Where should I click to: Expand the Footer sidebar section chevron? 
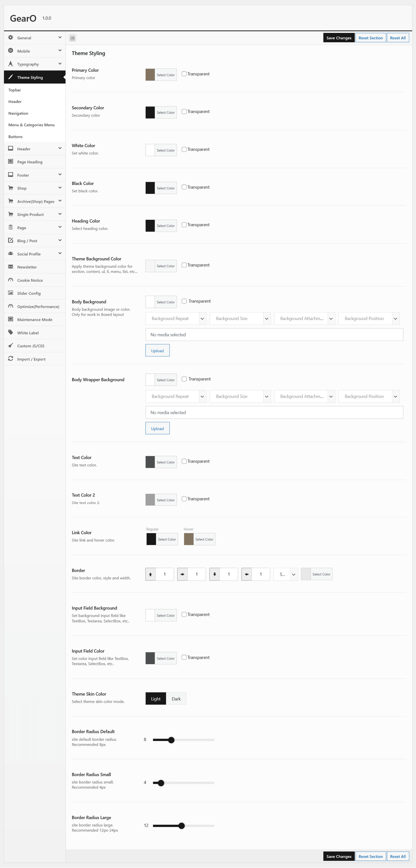(60, 175)
